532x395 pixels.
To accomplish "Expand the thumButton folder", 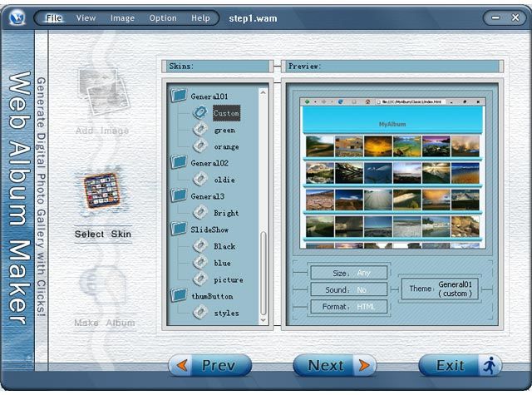I will click(x=179, y=295).
